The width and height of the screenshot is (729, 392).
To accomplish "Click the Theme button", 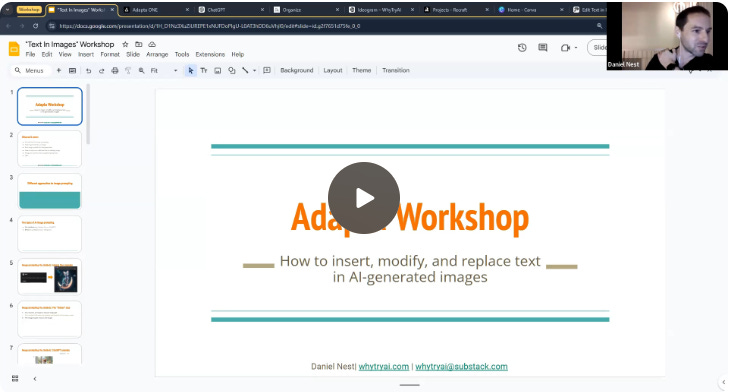I will 362,71.
